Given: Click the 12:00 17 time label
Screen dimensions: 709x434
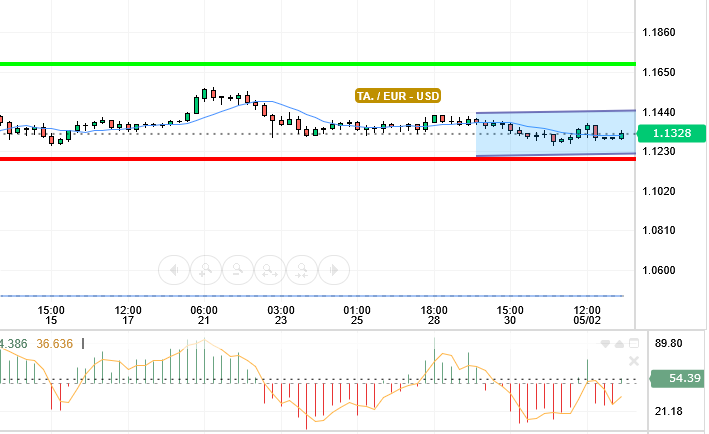Looking at the screenshot, I should tap(128, 316).
